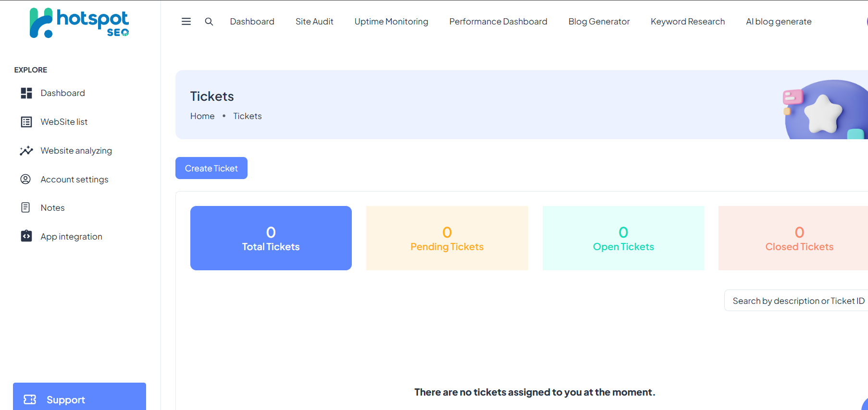
Task: Click the Dashboard grid icon in sidebar
Action: [26, 93]
